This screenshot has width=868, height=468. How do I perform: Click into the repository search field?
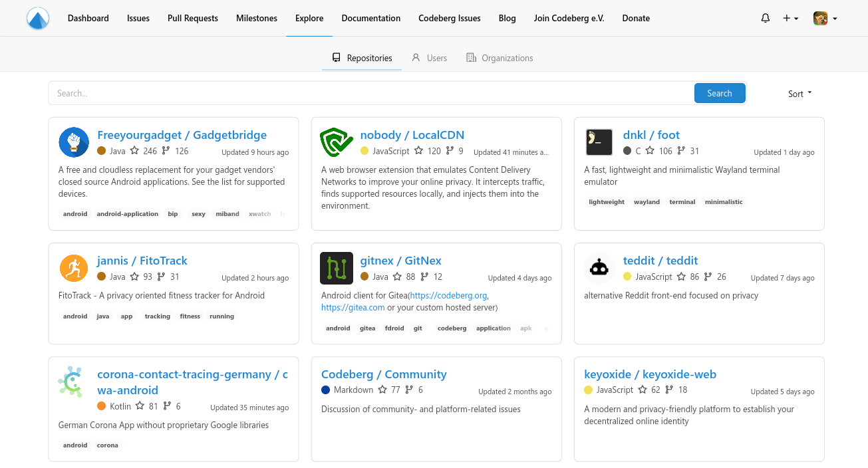click(x=371, y=93)
